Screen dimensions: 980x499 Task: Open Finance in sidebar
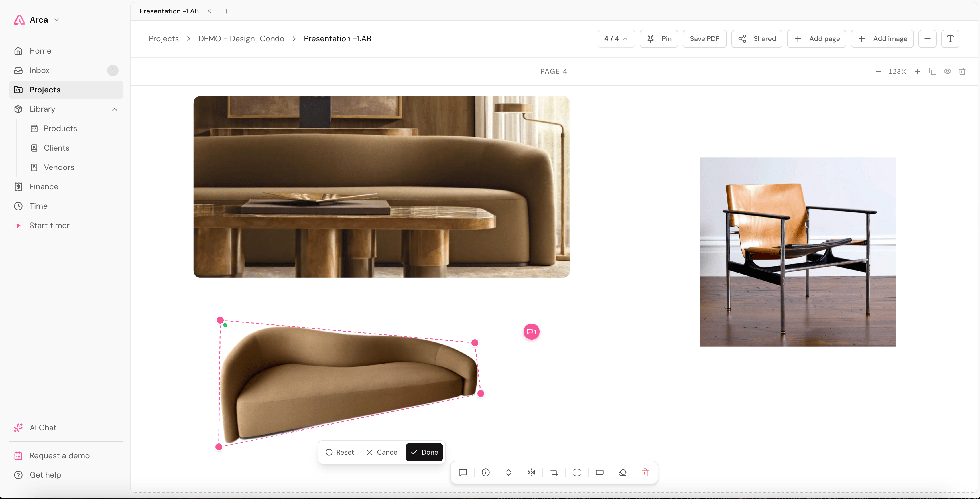[x=66, y=187]
